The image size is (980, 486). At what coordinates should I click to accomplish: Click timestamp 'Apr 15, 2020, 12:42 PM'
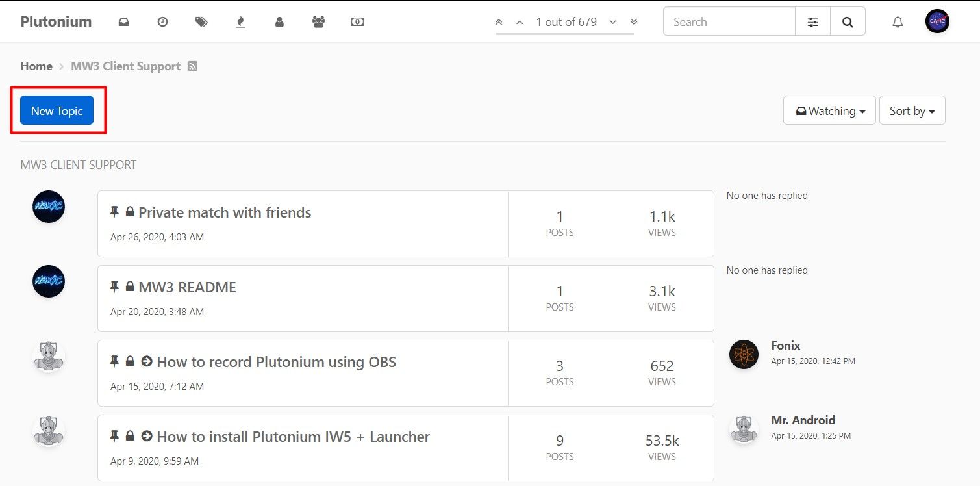point(813,361)
